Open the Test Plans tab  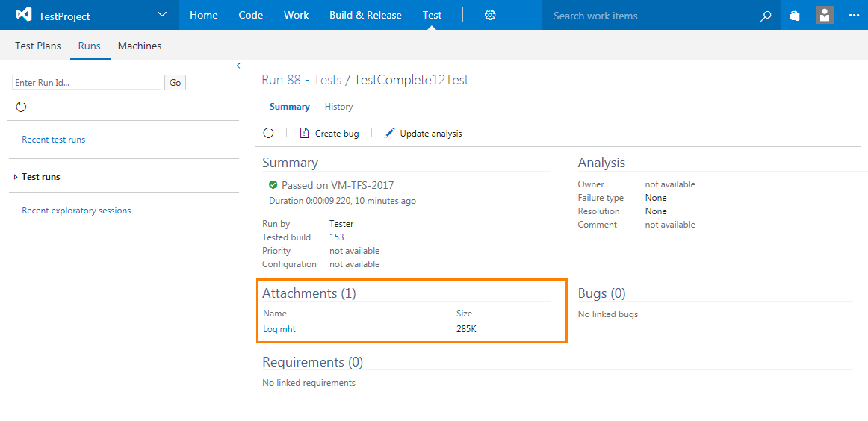[38, 46]
